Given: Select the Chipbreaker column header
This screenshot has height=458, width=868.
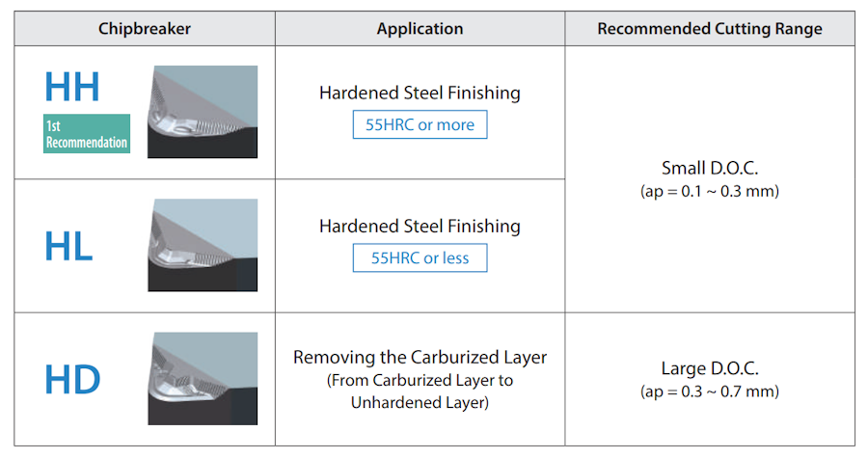Looking at the screenshot, I should [x=145, y=29].
